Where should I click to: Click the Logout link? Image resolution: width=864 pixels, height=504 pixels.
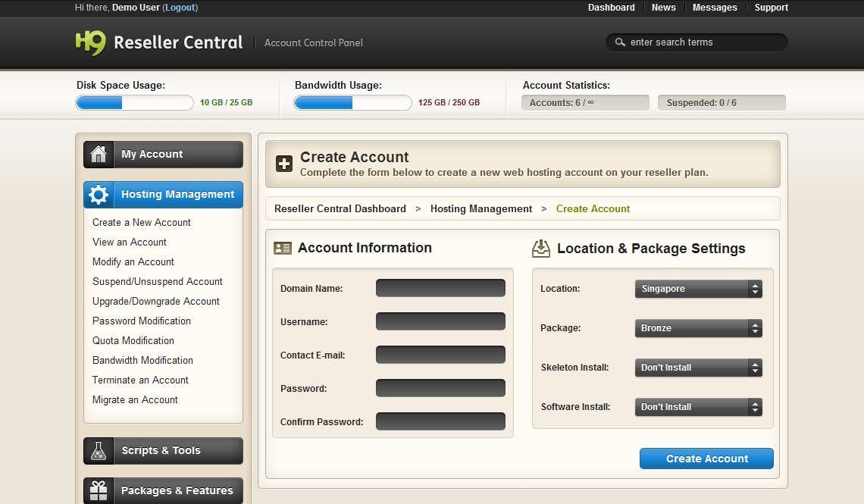point(180,8)
